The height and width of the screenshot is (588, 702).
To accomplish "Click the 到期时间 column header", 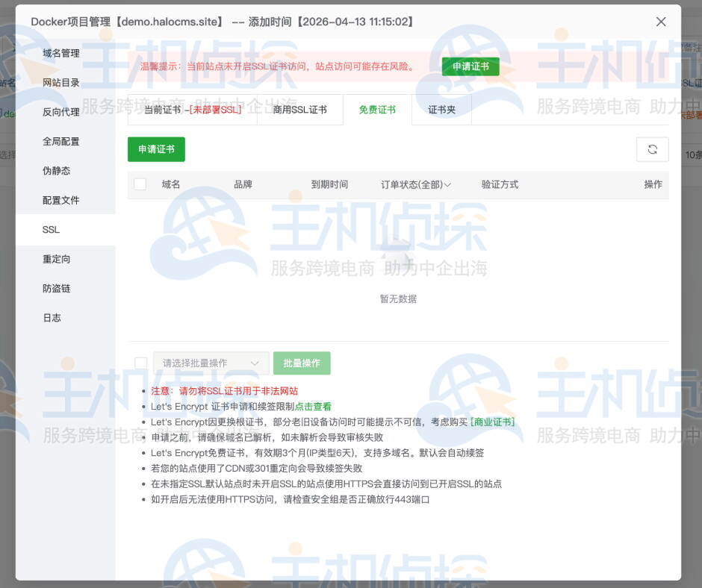I will tap(329, 184).
